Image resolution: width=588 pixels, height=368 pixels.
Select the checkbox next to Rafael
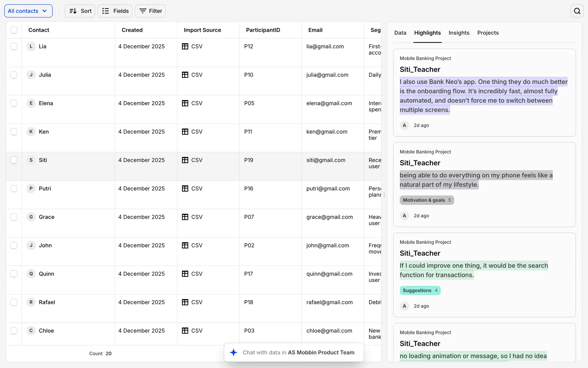pyautogui.click(x=14, y=302)
